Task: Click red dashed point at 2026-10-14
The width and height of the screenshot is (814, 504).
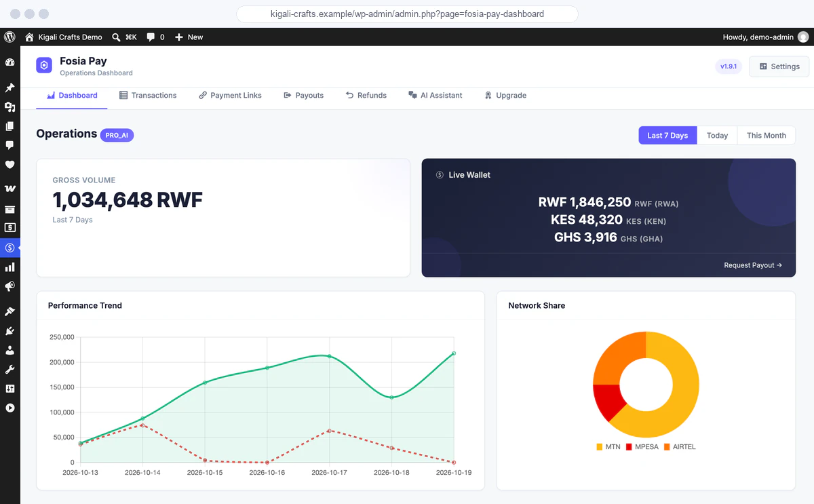Action: coord(142,425)
